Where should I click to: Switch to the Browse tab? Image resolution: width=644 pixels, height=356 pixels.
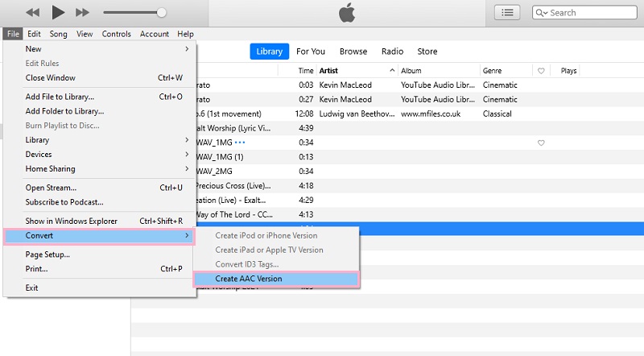pos(353,52)
